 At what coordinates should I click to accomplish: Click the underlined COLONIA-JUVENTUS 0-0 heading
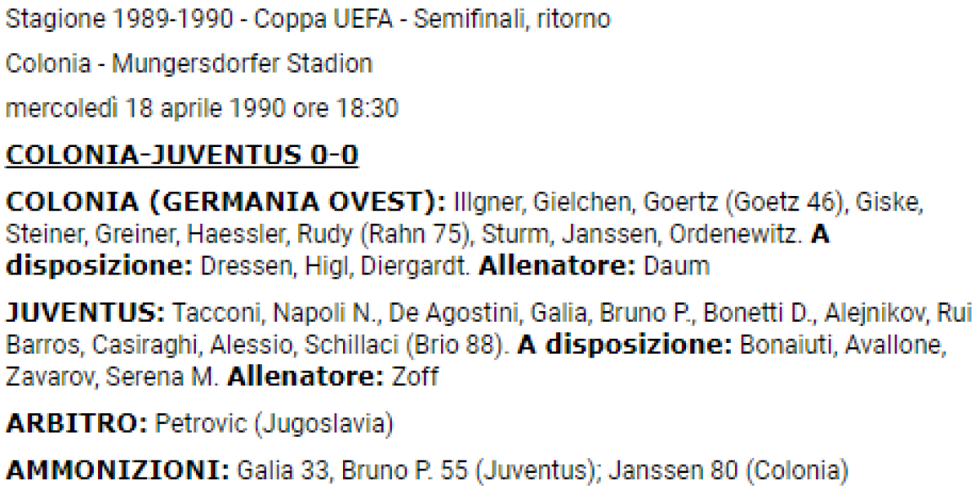pos(181,155)
